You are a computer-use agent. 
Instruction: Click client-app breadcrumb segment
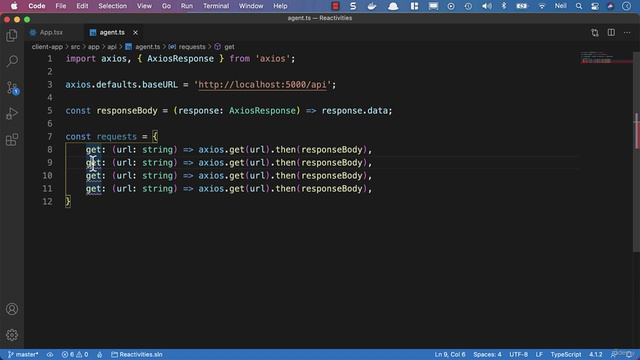click(x=47, y=47)
